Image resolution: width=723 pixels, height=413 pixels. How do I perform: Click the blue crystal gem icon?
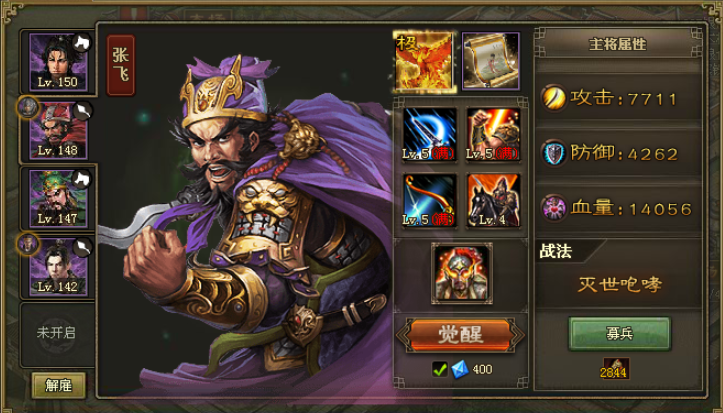coord(460,369)
